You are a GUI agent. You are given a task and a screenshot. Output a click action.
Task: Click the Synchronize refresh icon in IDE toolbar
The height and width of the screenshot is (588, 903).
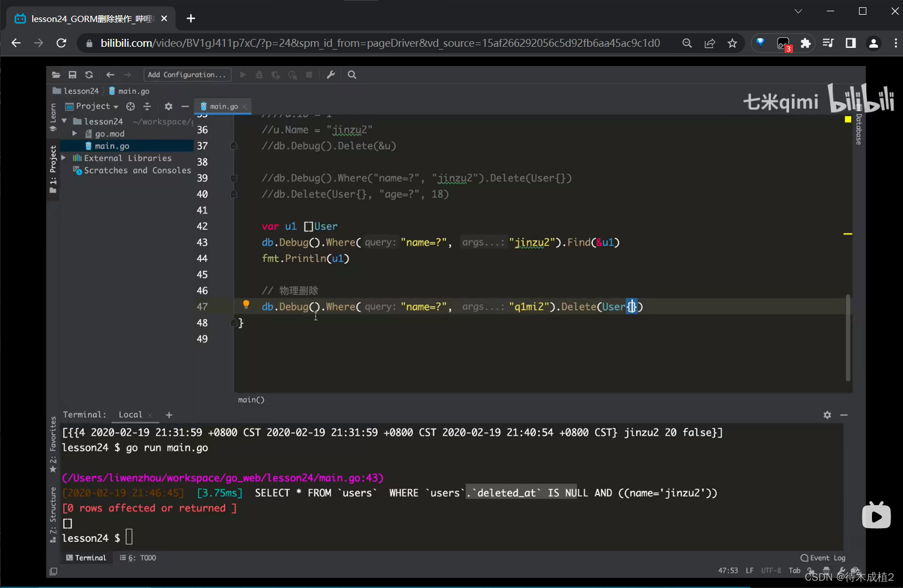click(89, 75)
